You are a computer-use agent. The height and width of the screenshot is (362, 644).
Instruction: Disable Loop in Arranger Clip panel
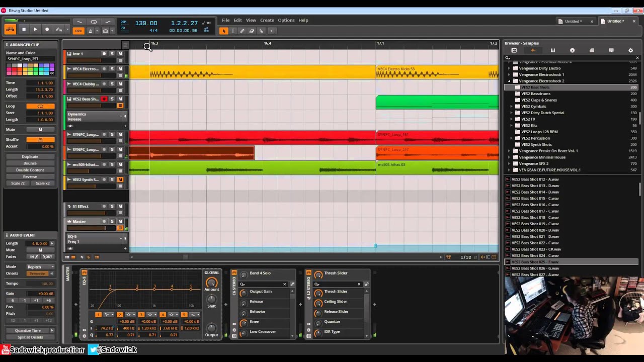point(40,106)
